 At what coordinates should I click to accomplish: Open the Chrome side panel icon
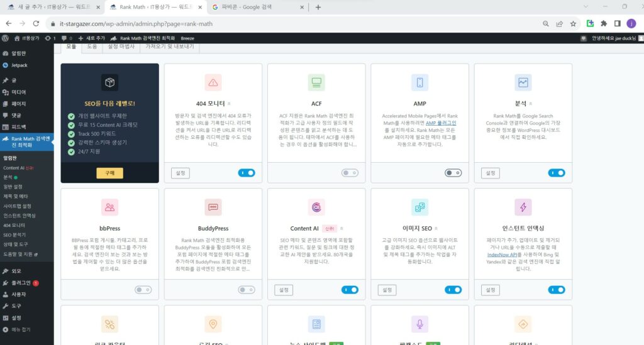(x=618, y=24)
